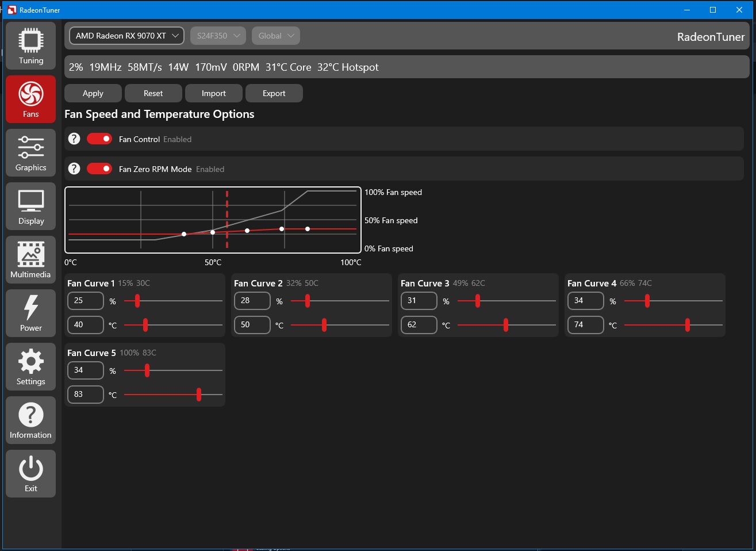Click Fan Curve 2 percent field showing 28

pos(252,301)
